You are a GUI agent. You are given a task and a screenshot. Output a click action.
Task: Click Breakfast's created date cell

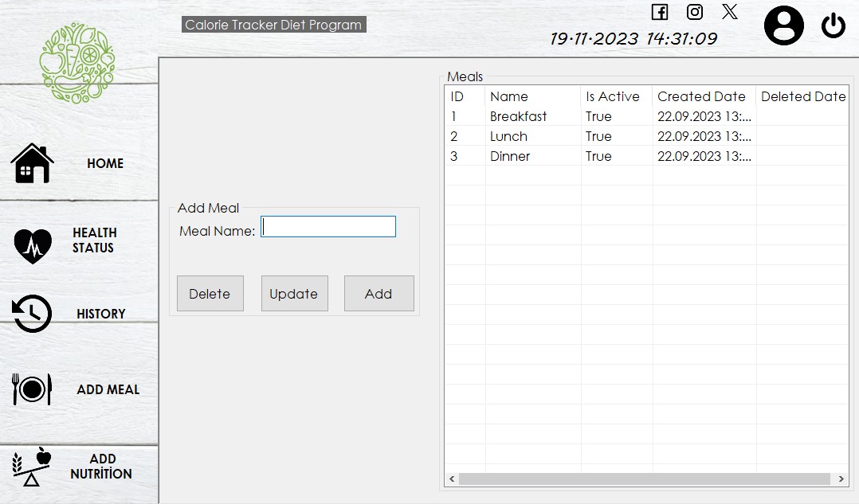tap(704, 116)
